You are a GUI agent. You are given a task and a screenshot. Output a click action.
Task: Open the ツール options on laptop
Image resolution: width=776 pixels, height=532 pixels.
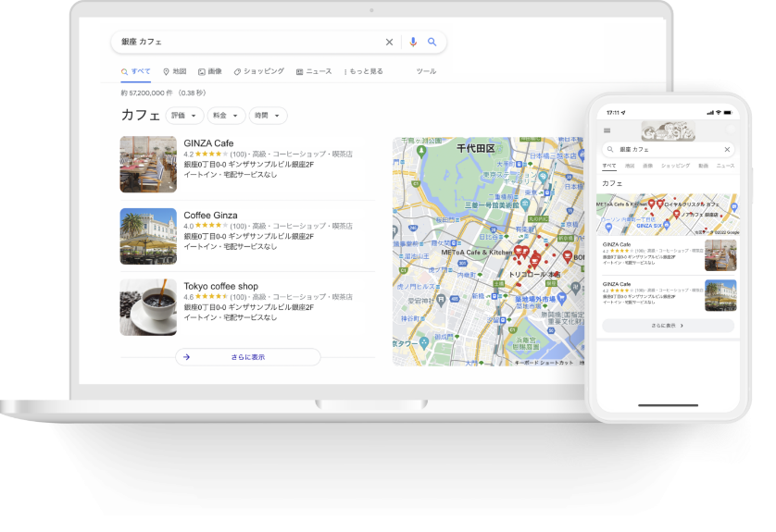[426, 71]
